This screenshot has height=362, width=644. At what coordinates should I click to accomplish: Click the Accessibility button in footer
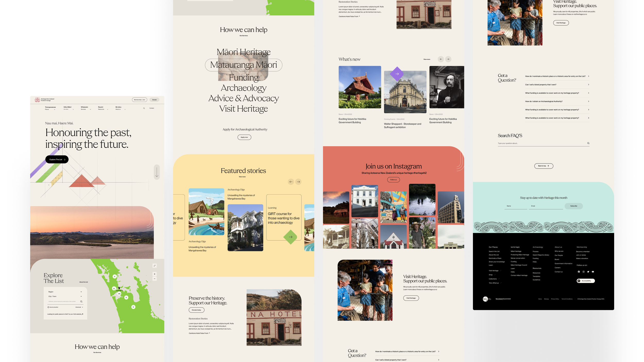tap(586, 281)
